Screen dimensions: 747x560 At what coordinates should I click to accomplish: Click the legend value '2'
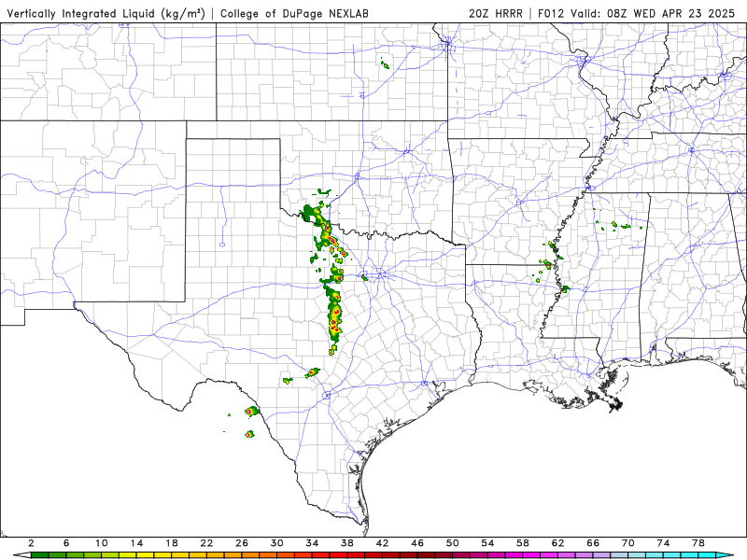click(x=31, y=543)
